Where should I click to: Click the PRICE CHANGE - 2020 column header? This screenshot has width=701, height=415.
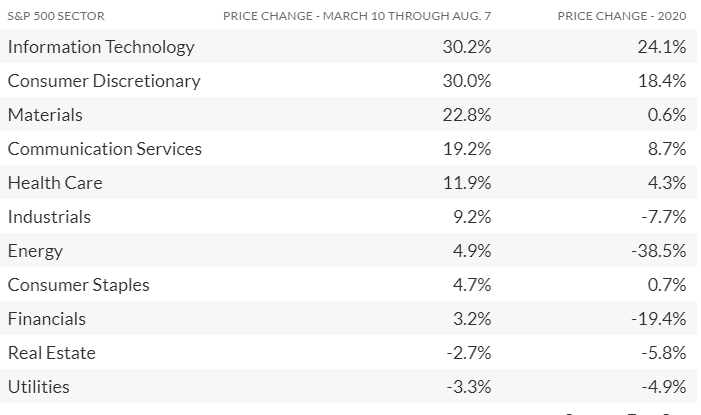622,16
